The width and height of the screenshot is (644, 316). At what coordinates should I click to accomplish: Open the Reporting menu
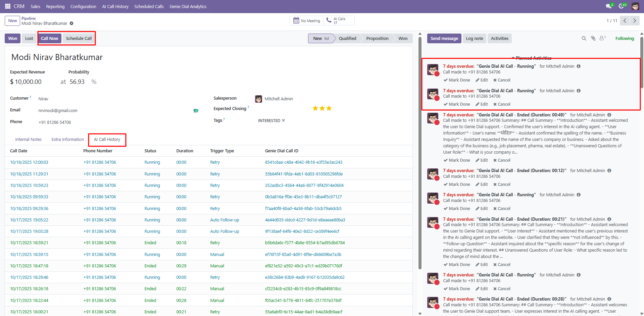click(x=55, y=6)
